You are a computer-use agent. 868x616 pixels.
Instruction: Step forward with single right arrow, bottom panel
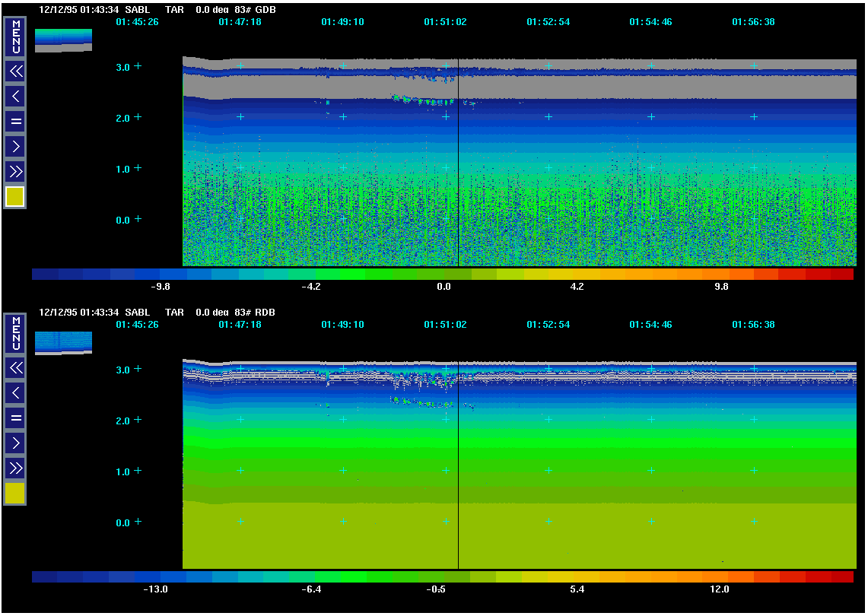[15, 442]
